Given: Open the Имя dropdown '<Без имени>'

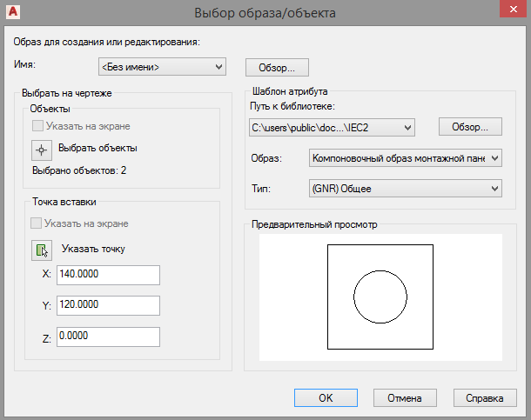Looking at the screenshot, I should click(162, 67).
